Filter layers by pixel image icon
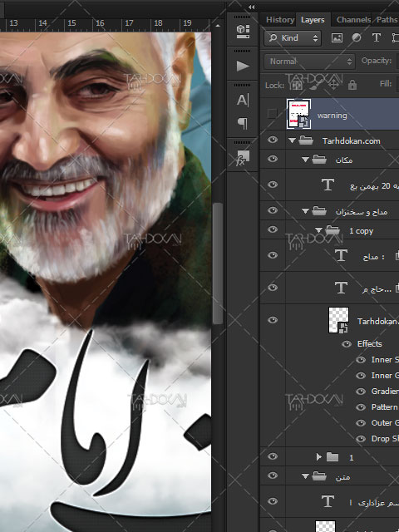This screenshot has height=532, width=399. click(x=337, y=37)
